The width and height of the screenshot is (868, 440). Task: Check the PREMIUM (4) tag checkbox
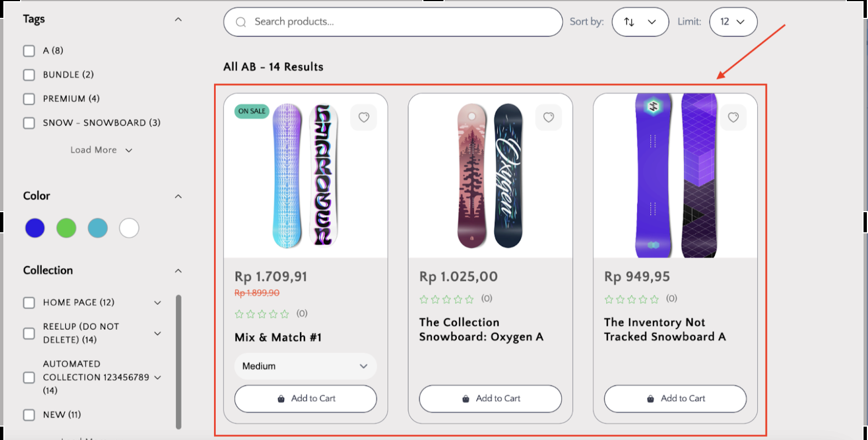[x=29, y=99]
